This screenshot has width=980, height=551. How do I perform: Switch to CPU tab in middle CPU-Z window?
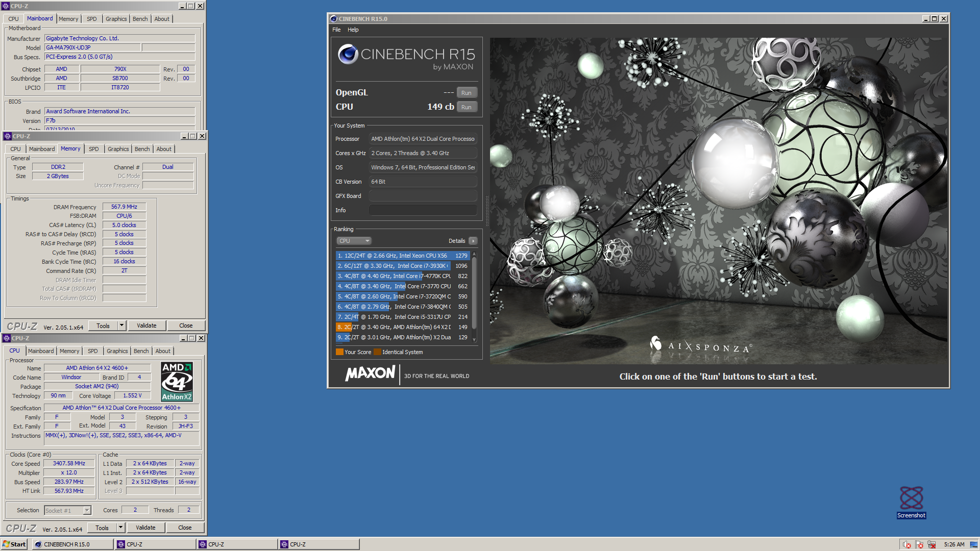click(x=16, y=149)
